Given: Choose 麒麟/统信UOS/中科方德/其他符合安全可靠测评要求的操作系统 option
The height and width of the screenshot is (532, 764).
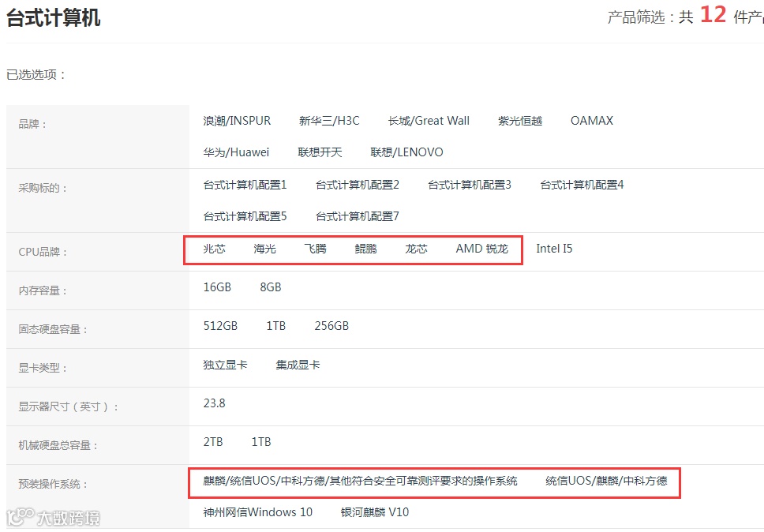Looking at the screenshot, I should [x=360, y=481].
